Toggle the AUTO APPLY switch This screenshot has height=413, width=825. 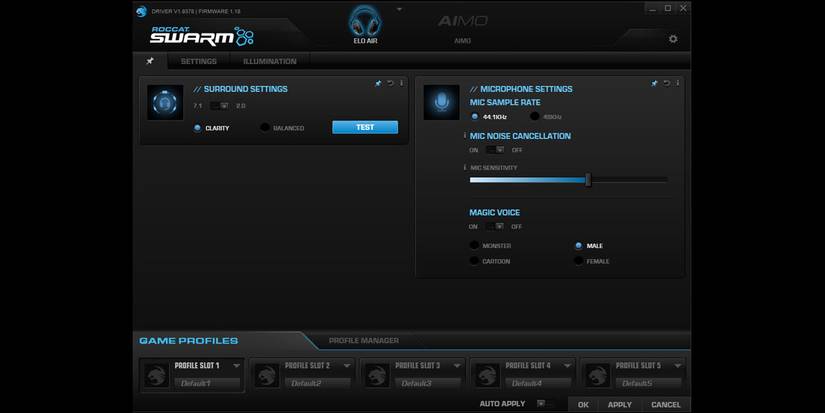[544, 404]
